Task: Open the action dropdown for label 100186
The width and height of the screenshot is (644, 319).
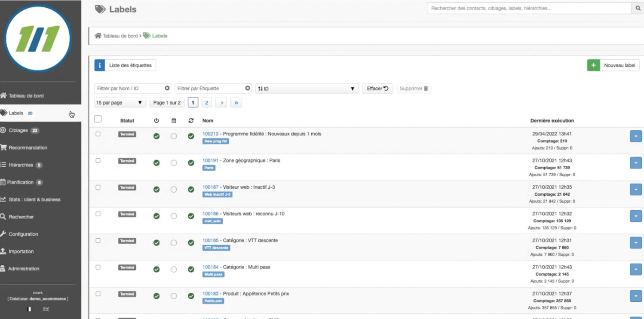Action: 636,216
